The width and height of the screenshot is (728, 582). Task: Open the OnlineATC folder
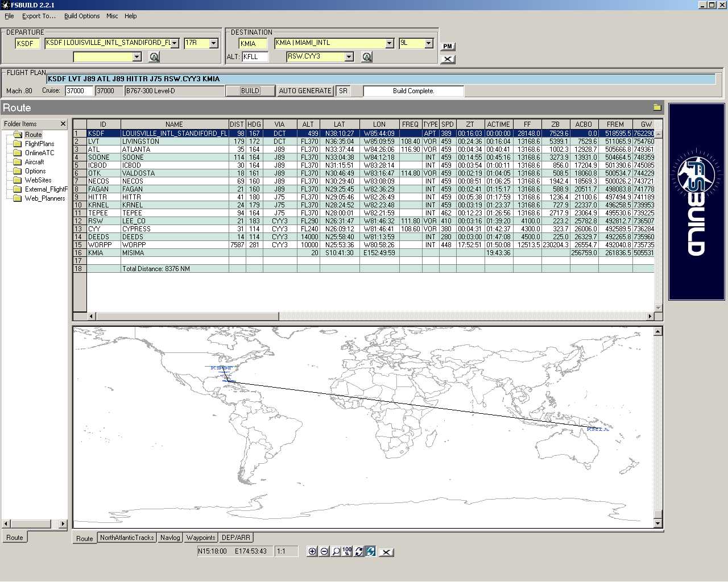(39, 153)
